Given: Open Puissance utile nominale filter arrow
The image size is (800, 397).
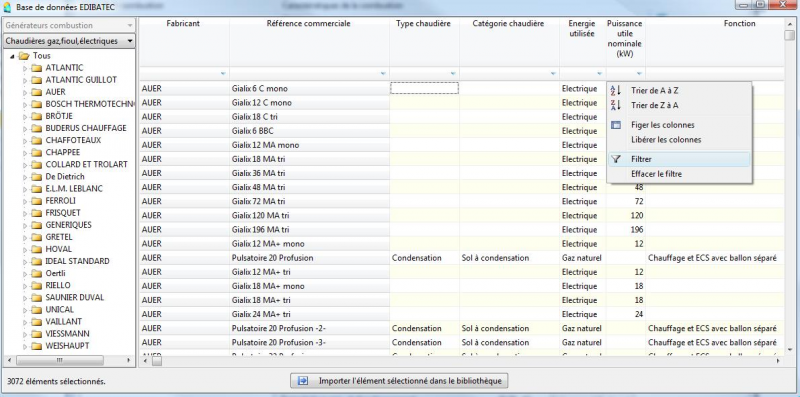Looking at the screenshot, I should click(x=639, y=74).
